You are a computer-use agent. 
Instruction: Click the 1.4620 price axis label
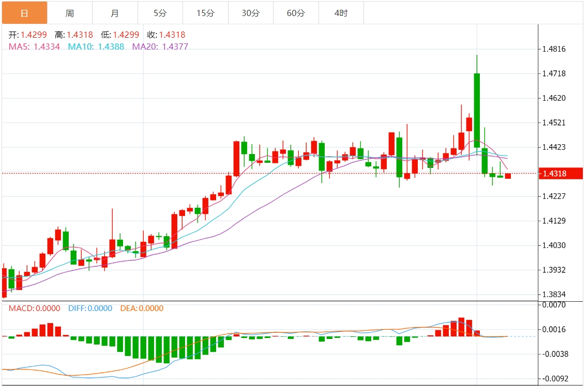554,98
